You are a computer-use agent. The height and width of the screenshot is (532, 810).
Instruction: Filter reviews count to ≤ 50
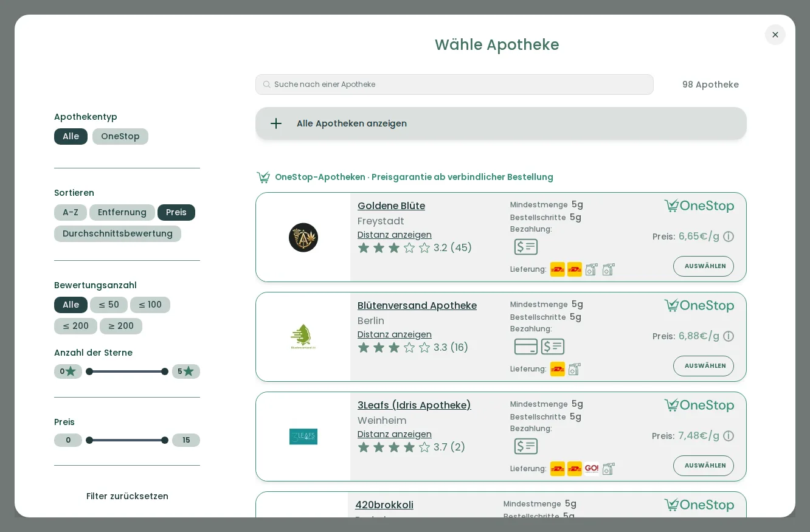[x=109, y=305]
